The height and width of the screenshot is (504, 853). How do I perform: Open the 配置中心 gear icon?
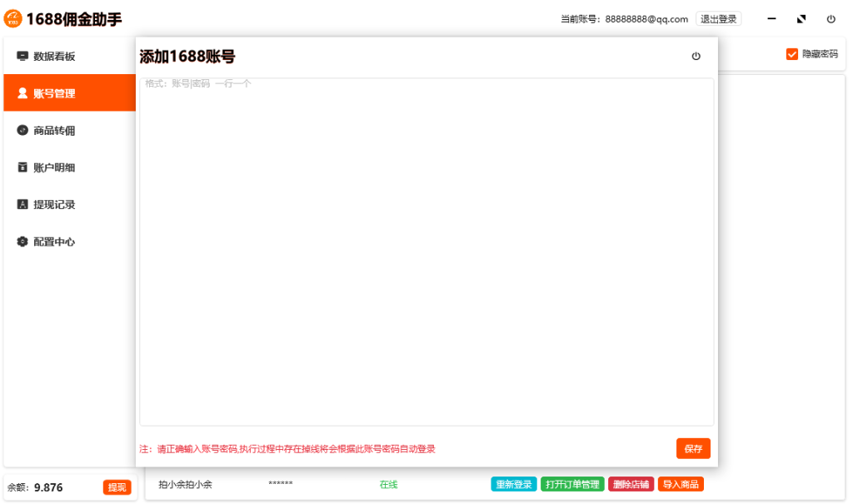[22, 242]
